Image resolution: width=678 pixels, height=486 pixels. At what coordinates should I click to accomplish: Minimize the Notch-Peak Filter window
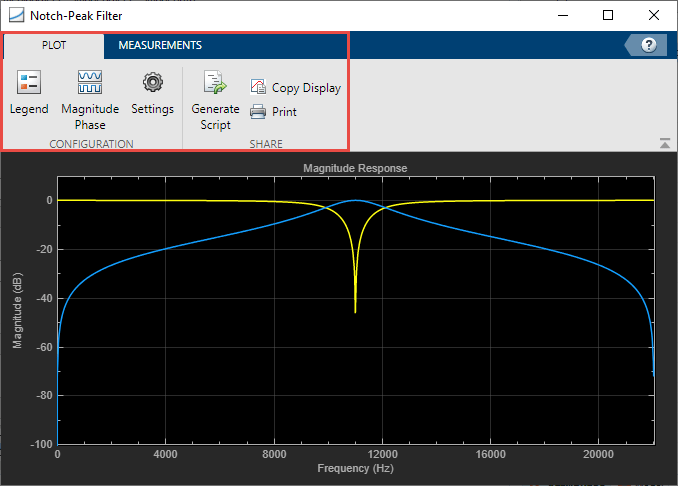coord(563,16)
